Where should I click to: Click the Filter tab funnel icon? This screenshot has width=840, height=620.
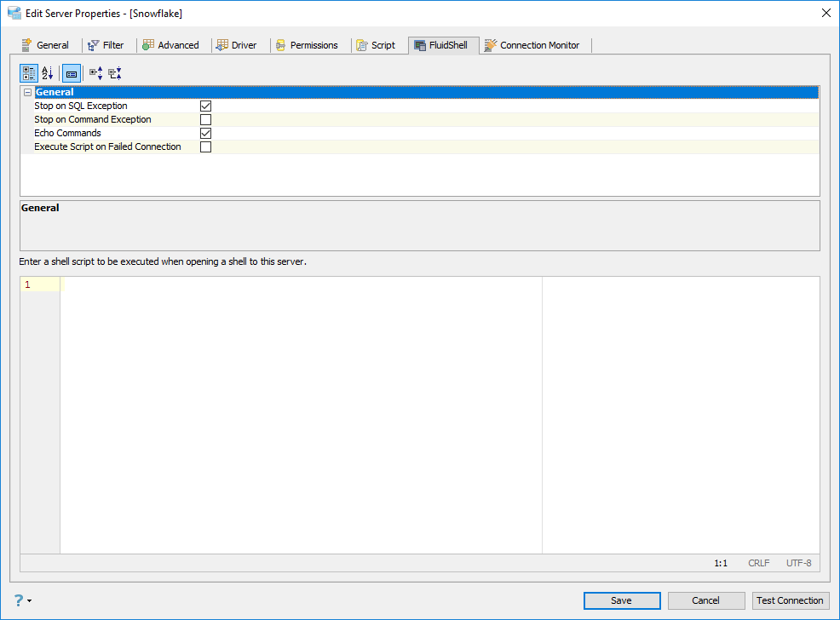point(93,45)
